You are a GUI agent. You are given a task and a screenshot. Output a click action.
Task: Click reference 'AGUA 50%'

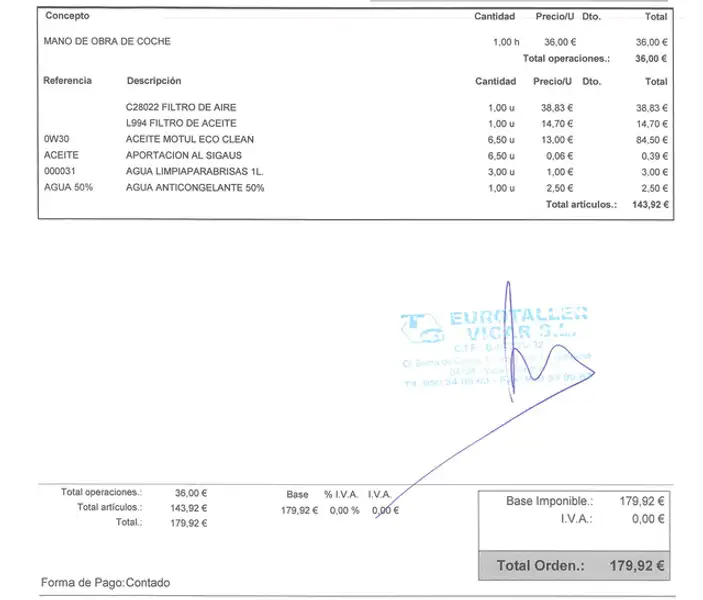click(x=68, y=187)
